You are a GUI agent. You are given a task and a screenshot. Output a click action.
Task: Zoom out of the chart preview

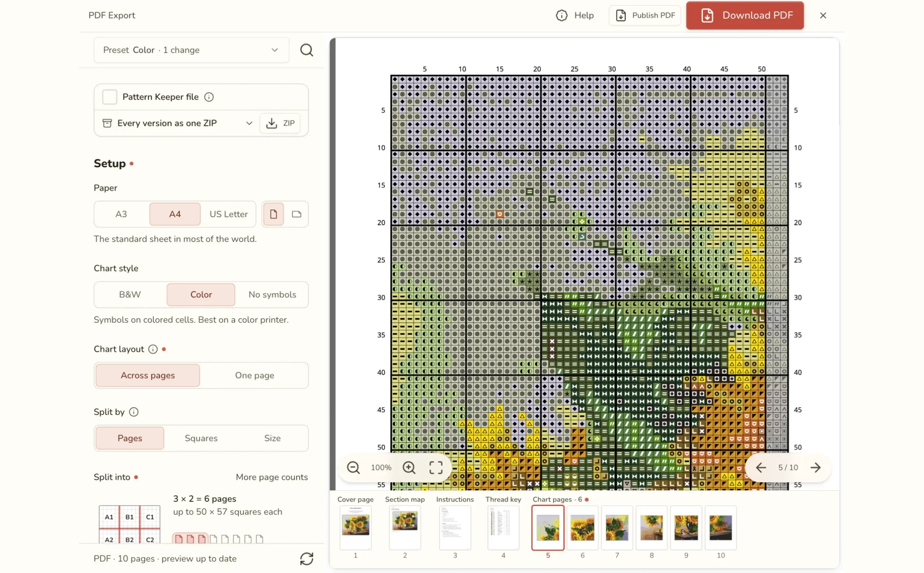(353, 467)
